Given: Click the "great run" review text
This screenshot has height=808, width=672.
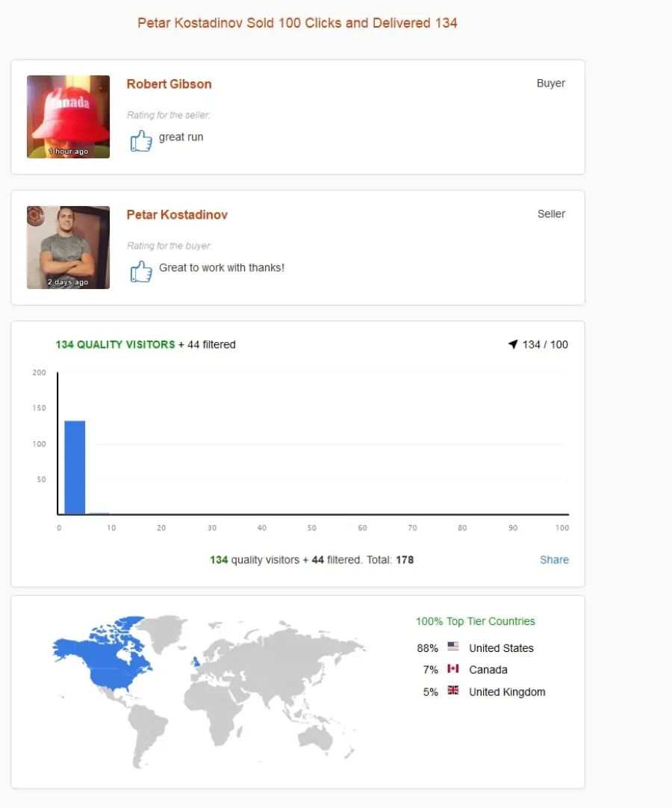Looking at the screenshot, I should [181, 137].
